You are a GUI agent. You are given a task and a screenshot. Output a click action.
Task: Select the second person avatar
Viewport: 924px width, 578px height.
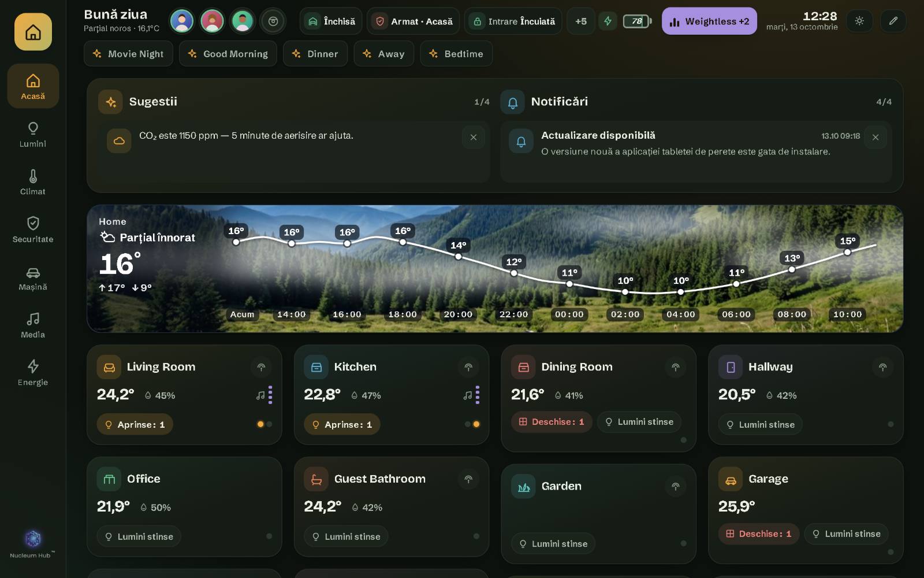[x=212, y=21]
